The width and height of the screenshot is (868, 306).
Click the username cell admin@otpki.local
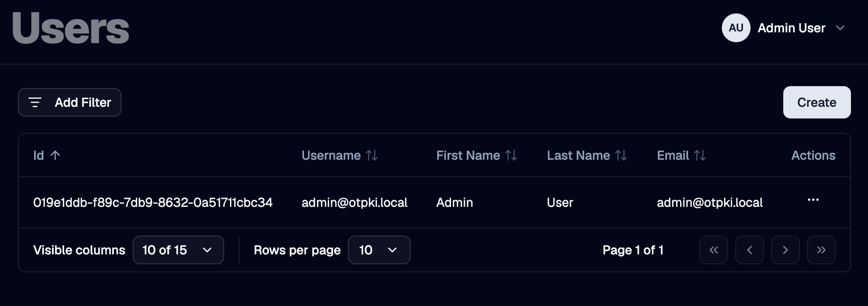354,202
